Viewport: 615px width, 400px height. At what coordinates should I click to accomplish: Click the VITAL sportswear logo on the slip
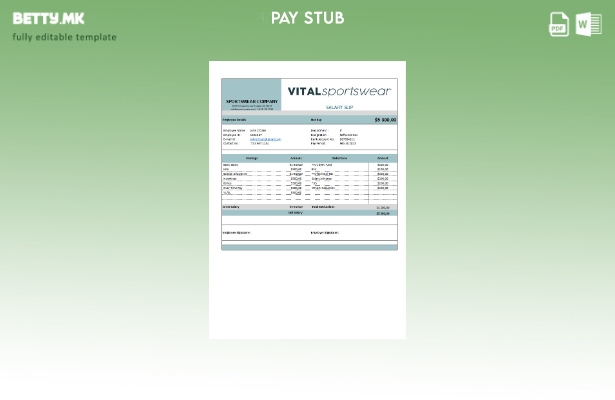[x=339, y=91]
